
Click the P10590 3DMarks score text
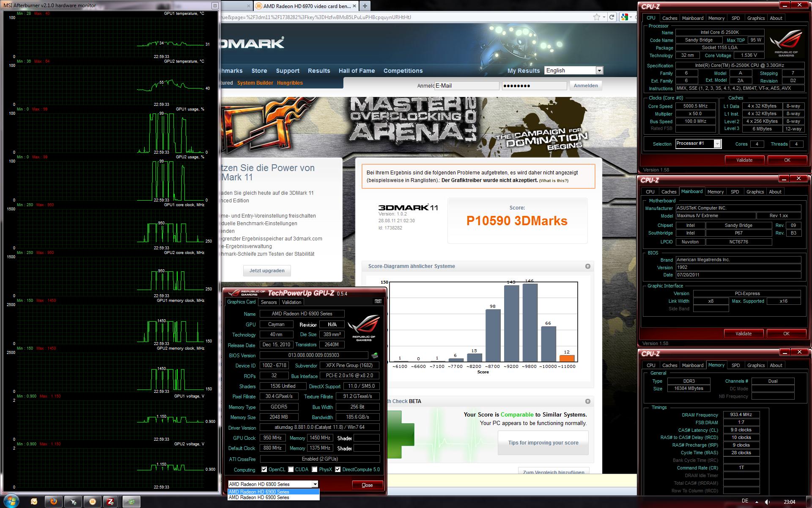click(x=517, y=221)
